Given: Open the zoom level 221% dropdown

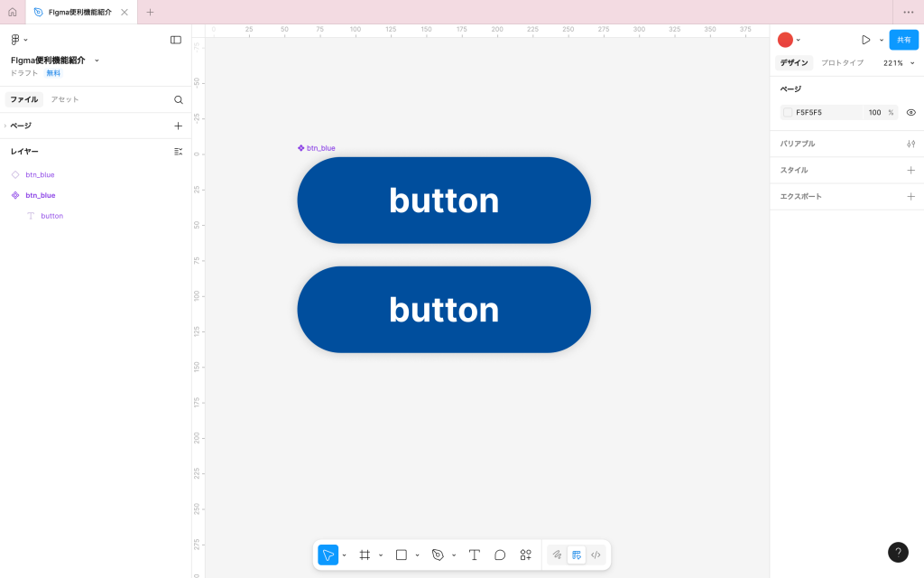Looking at the screenshot, I should click(x=899, y=63).
